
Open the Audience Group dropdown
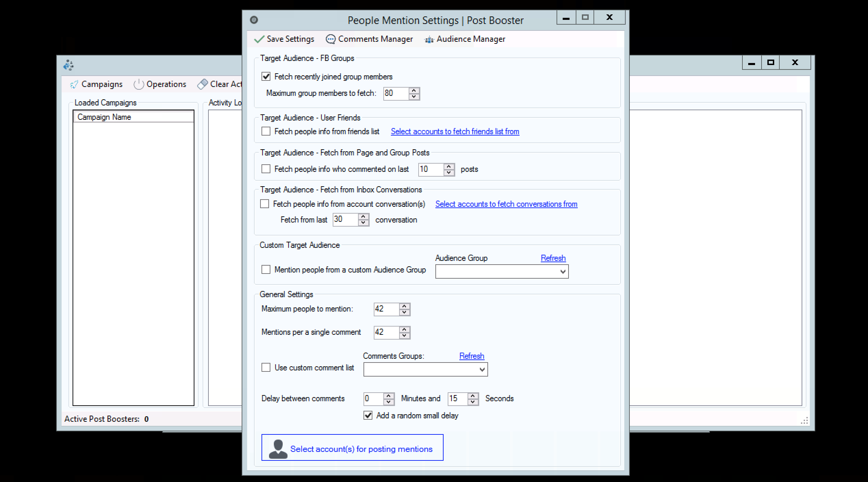click(563, 271)
